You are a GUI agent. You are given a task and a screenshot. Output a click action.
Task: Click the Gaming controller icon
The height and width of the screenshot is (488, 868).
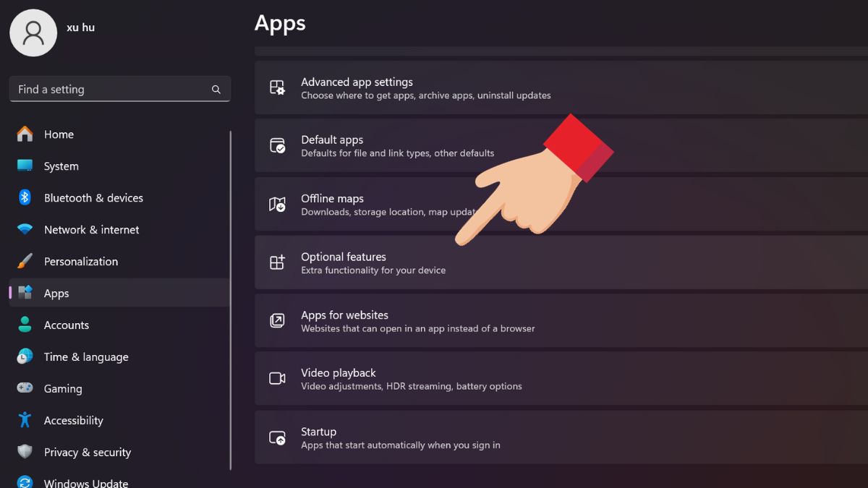[x=25, y=388]
